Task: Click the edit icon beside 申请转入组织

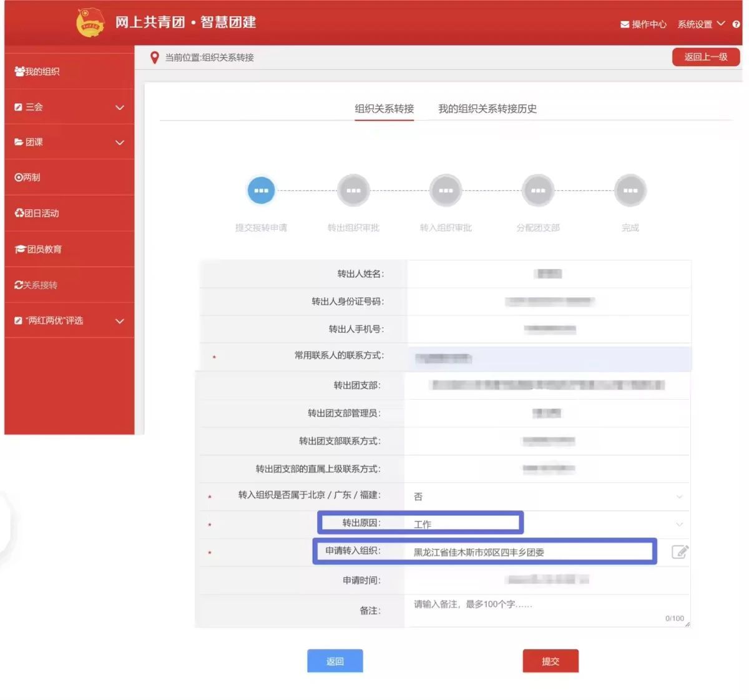Action: [x=680, y=552]
